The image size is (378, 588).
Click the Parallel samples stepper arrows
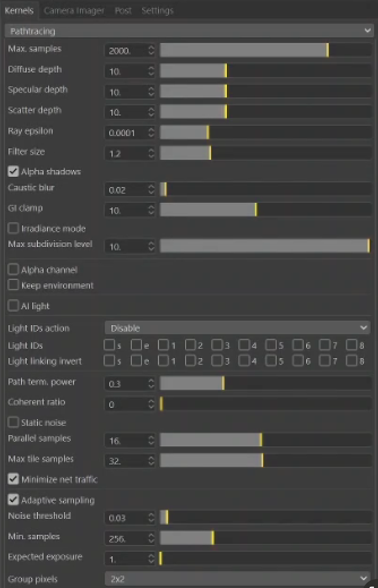pos(151,440)
